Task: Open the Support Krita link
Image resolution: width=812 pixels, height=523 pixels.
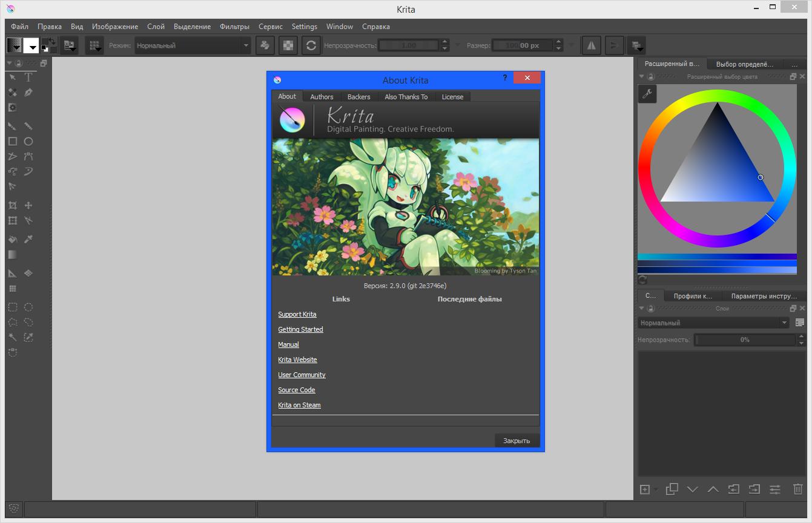Action: [x=297, y=314]
